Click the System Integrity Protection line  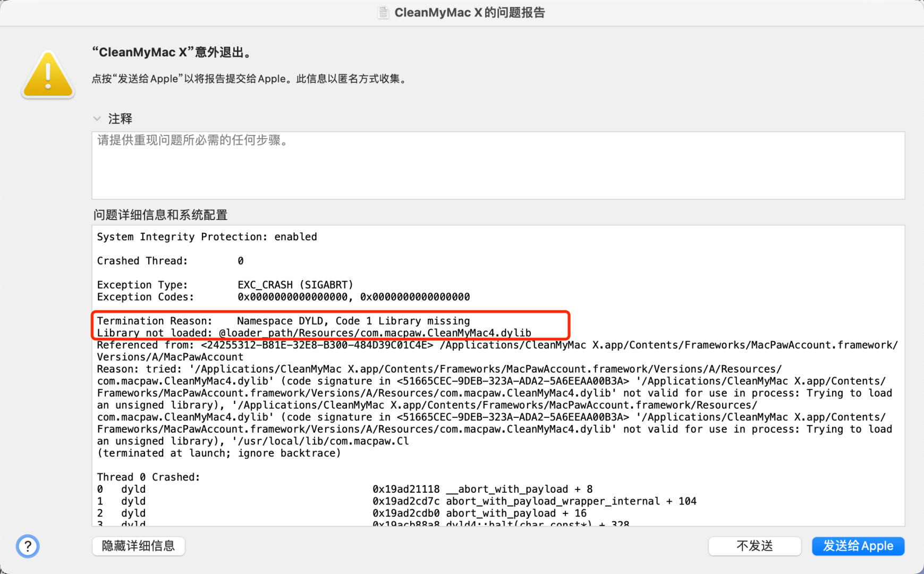click(x=207, y=237)
